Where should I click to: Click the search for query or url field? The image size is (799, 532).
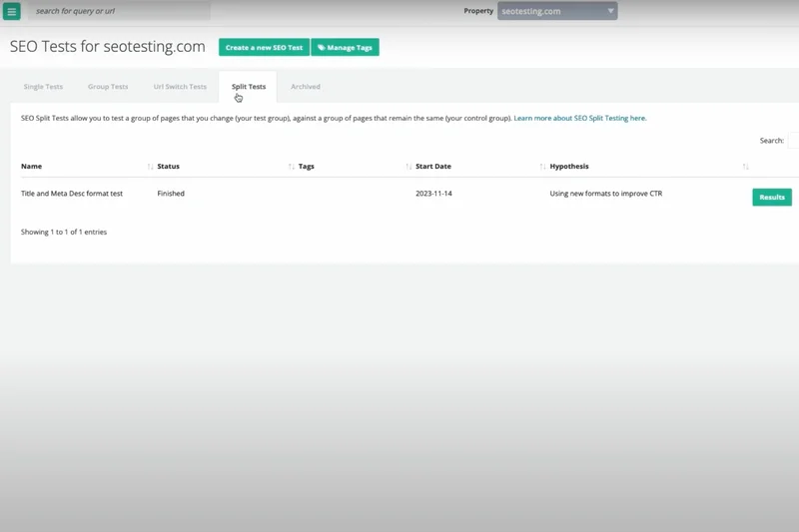[x=119, y=11]
